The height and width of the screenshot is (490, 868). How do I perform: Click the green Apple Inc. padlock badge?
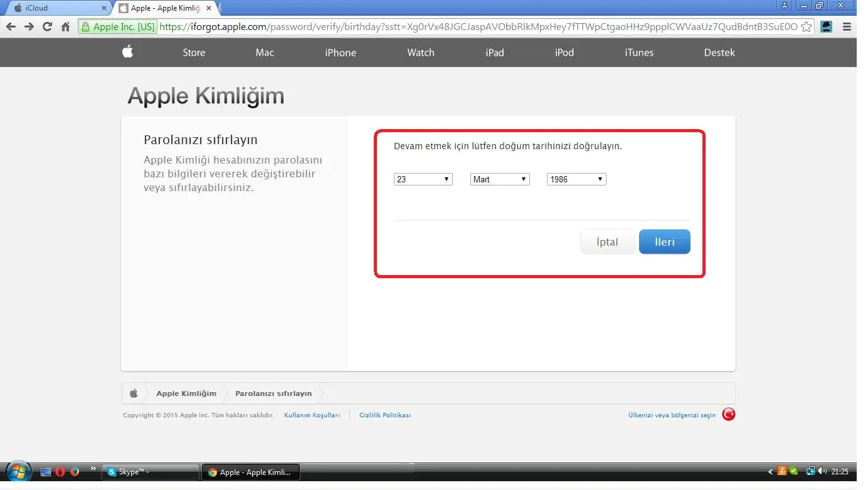(x=117, y=27)
